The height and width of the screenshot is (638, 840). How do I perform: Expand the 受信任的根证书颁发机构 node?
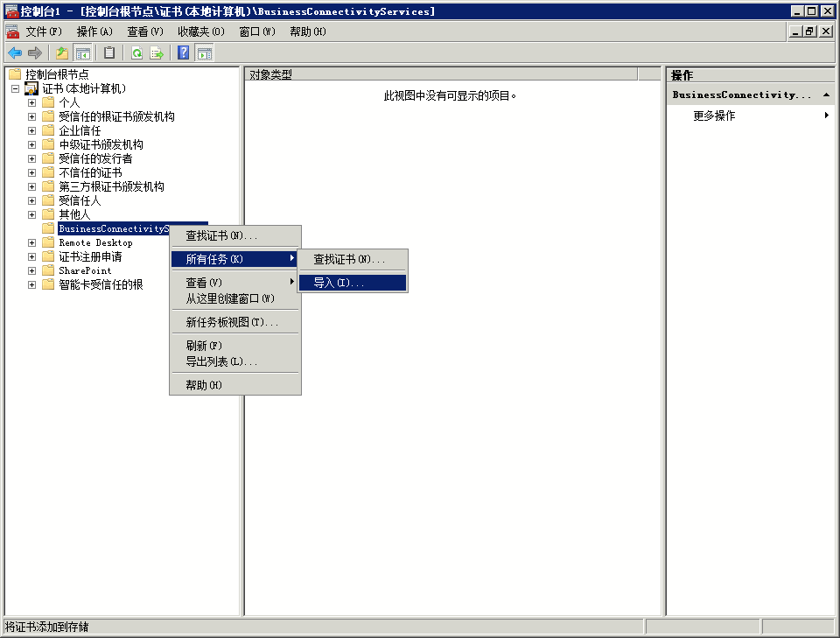pyautogui.click(x=32, y=116)
